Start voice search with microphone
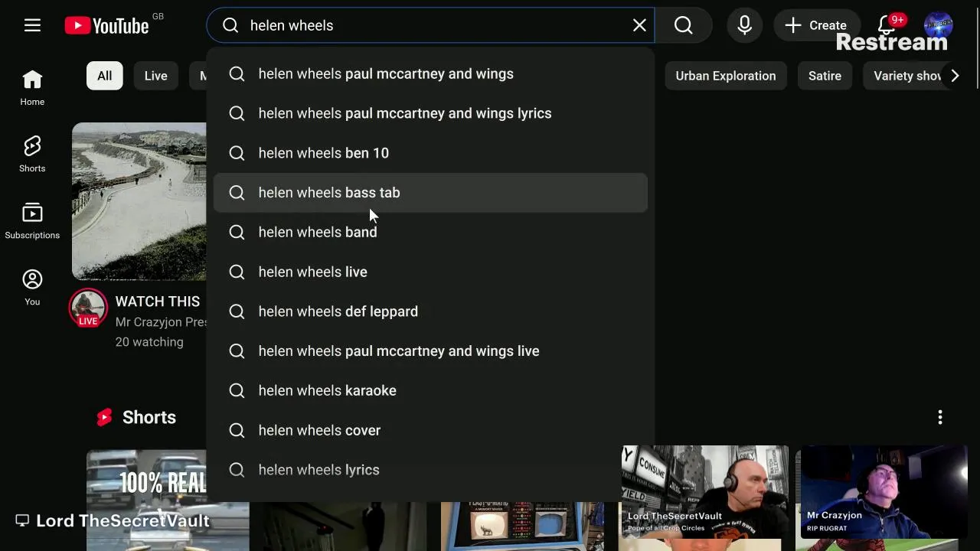Viewport: 980px width, 551px height. (x=744, y=25)
